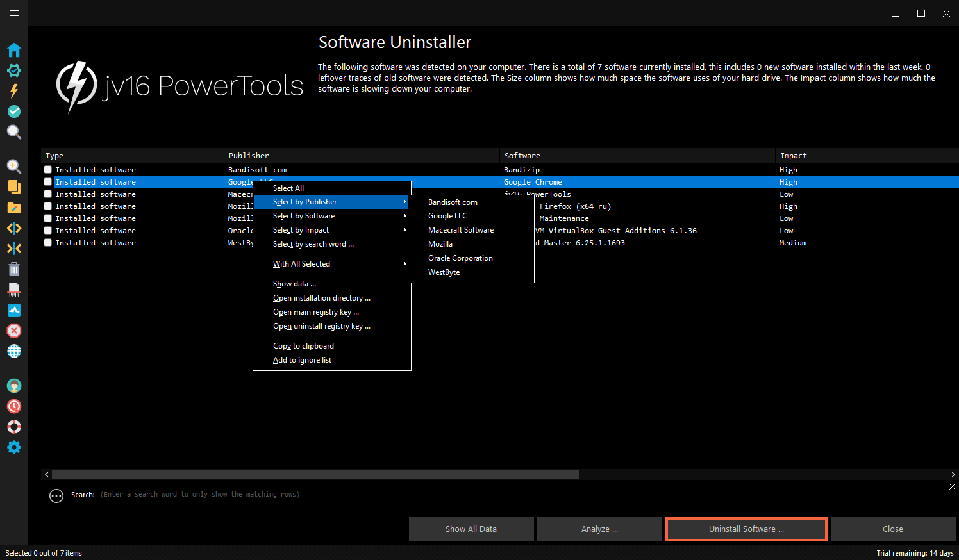
Task: Choose Open uninstall registry key
Action: tap(331, 326)
